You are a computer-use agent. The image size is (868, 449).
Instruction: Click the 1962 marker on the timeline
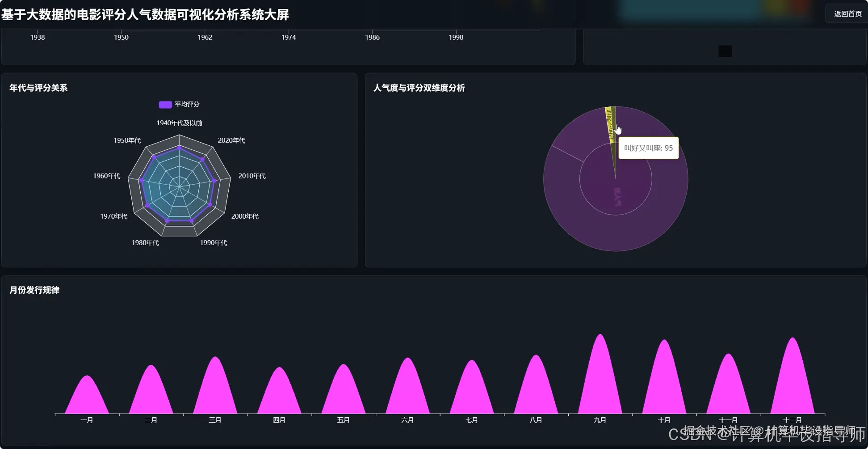coord(205,37)
